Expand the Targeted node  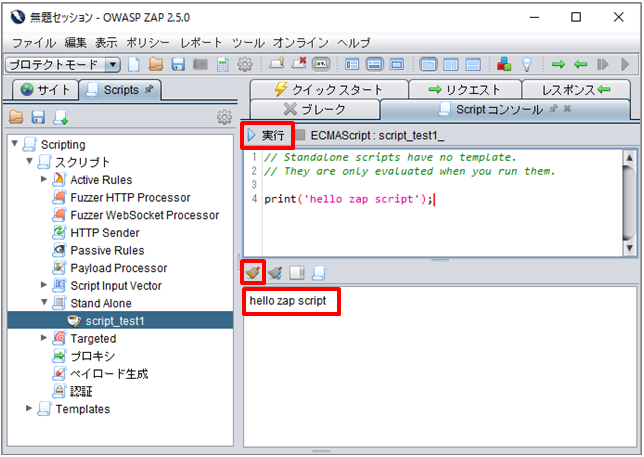pyautogui.click(x=44, y=338)
